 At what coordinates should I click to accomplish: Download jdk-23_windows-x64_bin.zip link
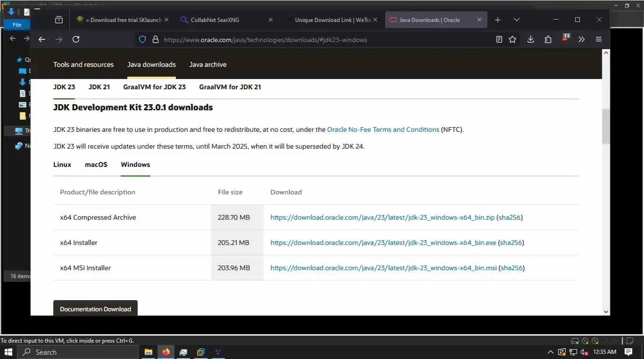click(x=382, y=217)
